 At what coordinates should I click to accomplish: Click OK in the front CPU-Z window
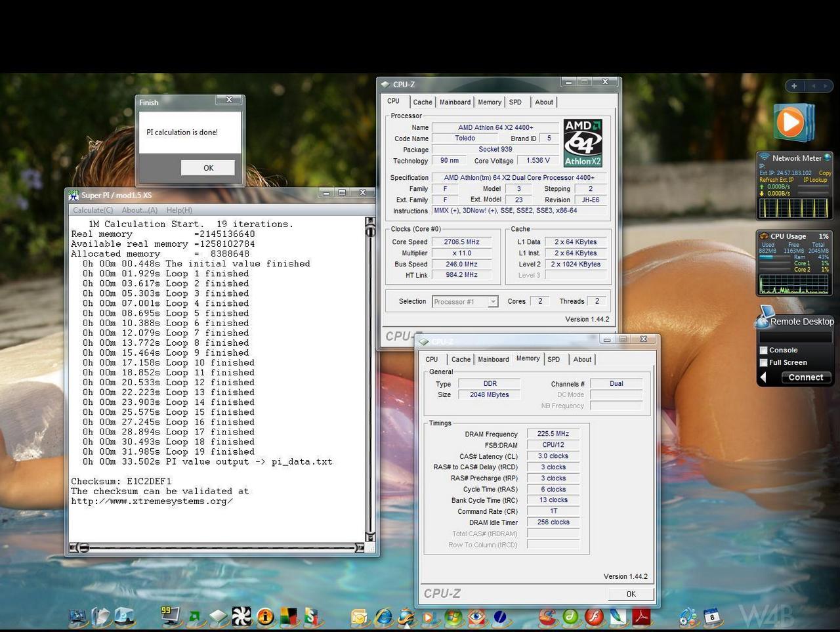tap(631, 594)
